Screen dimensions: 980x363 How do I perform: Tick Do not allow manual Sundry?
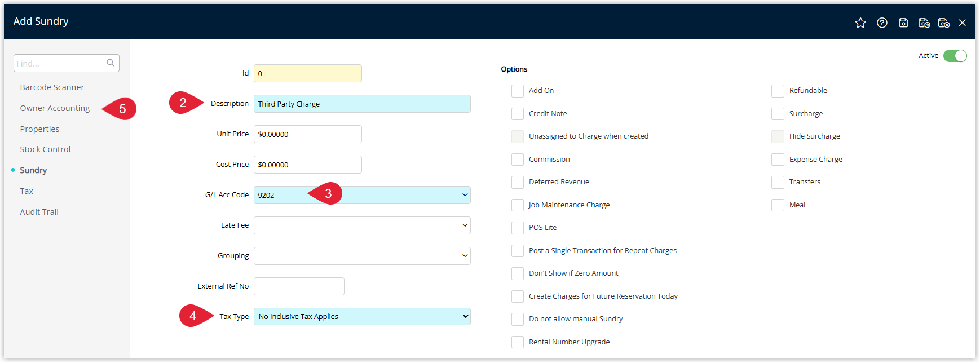pos(518,319)
